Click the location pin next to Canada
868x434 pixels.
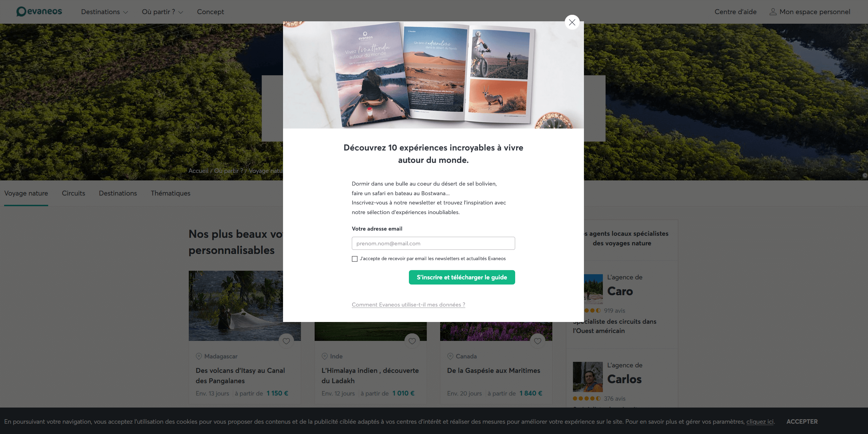tap(450, 356)
